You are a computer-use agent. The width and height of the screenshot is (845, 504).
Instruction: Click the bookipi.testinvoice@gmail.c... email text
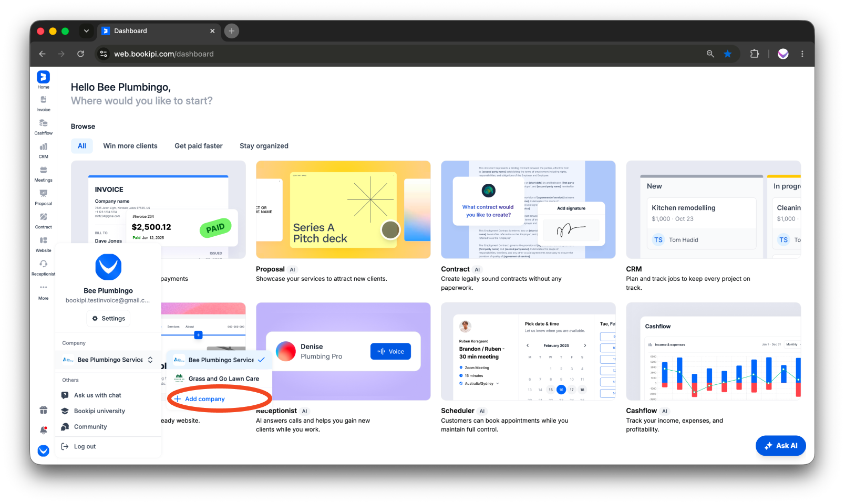pos(108,300)
